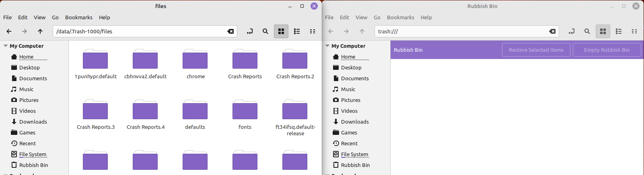
Task: Toggle location entry in Rubbish Bin window
Action: 572,31
